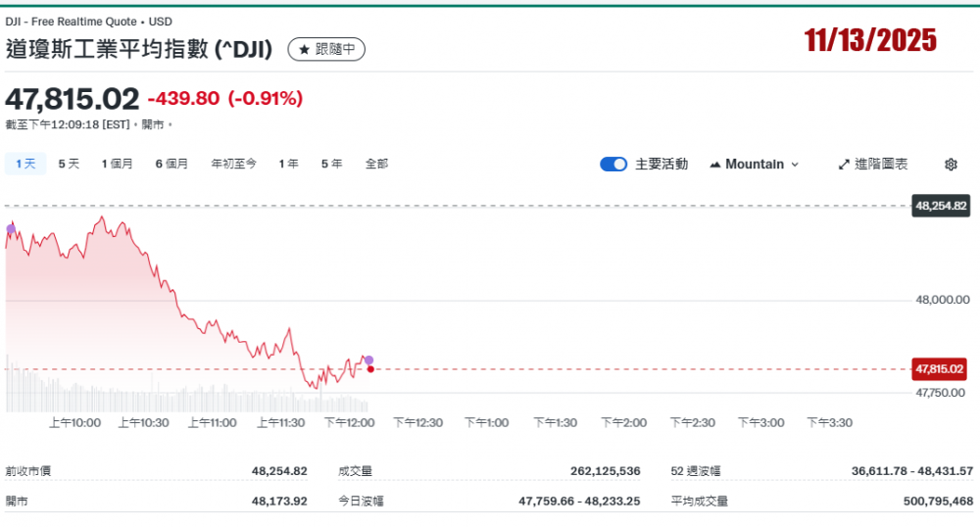Screen dimensions: 980x527
Task: Click the dark 48,254.82 previous close label
Action: coord(940,206)
